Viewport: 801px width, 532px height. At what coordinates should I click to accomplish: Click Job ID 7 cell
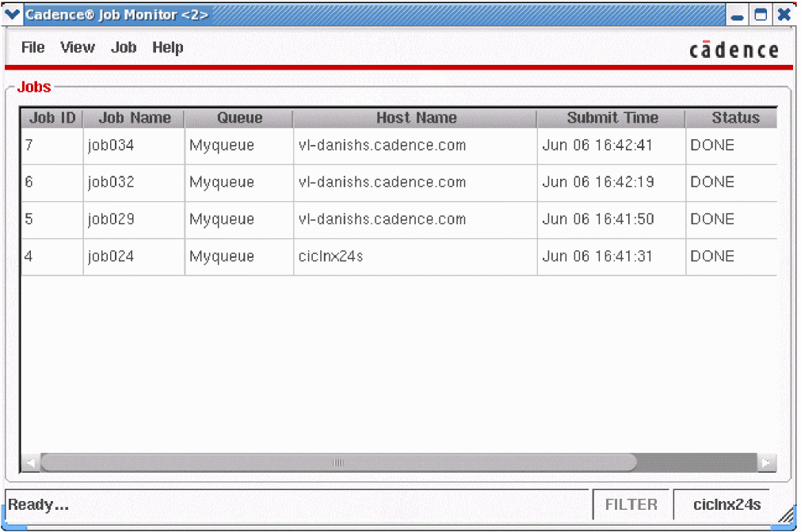click(52, 146)
